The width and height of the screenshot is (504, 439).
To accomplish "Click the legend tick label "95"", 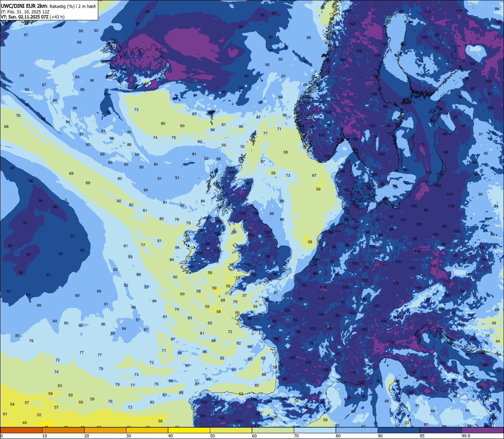I will 422,436.
